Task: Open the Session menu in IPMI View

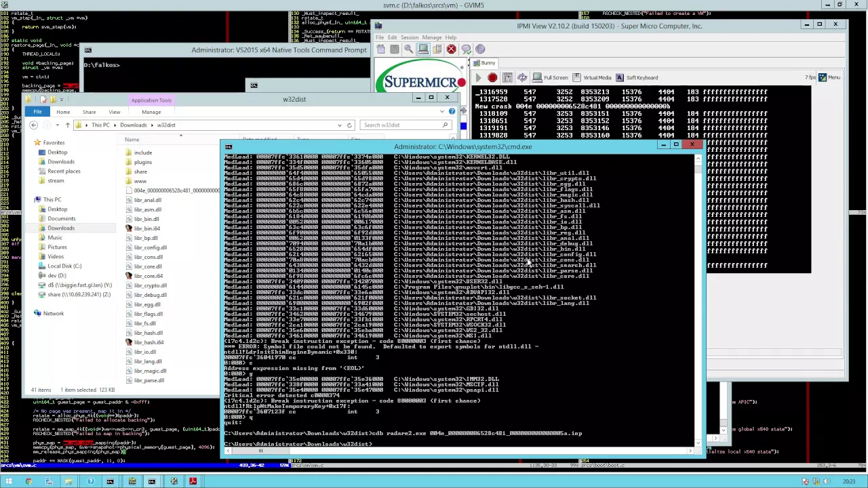Action: 410,37
